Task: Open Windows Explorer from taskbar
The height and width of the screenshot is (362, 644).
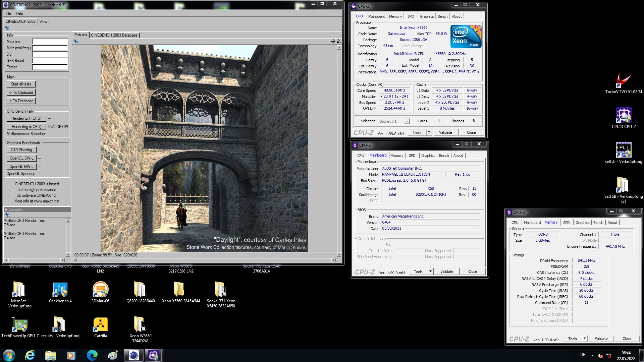Action: click(x=50, y=355)
